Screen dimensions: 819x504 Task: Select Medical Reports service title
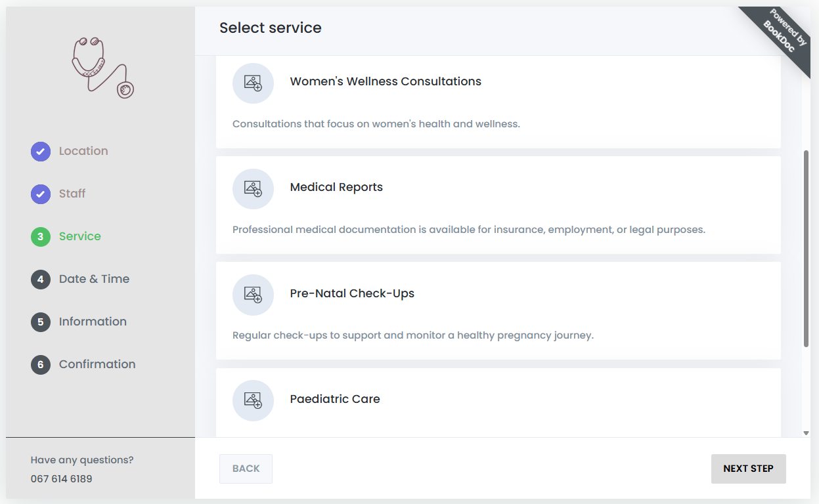point(336,187)
